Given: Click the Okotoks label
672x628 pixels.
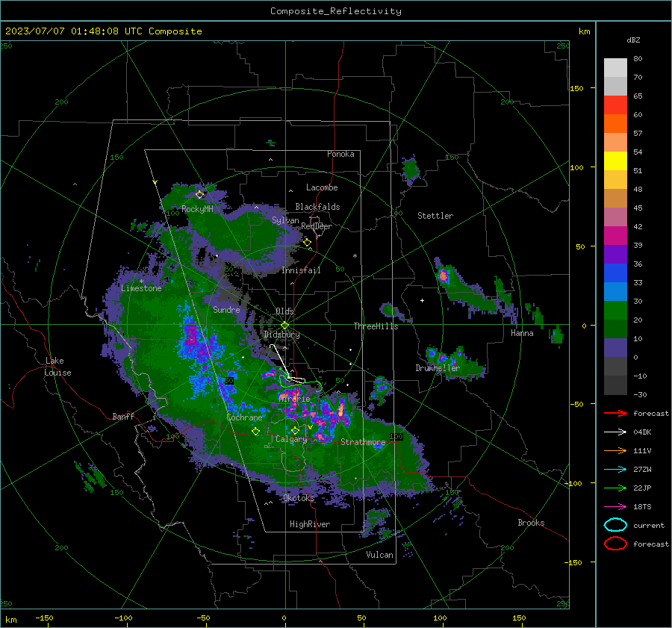Looking at the screenshot, I should coord(299,498).
